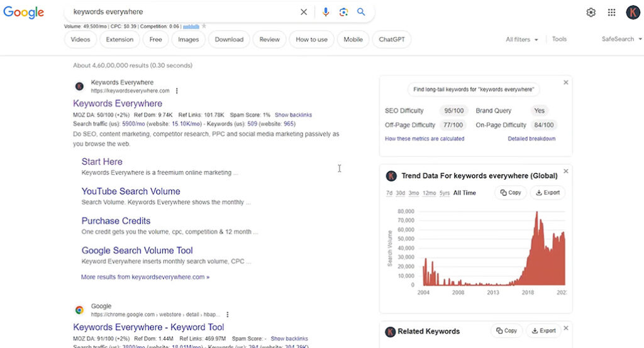Open the Purchase Credits sitelink
This screenshot has height=348, width=644.
(x=116, y=220)
